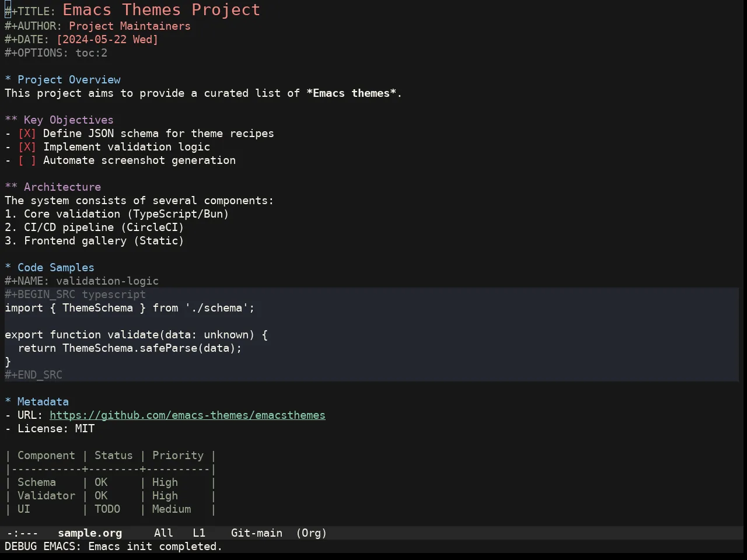Click the 'Priority' table column header
The width and height of the screenshot is (747, 560).
click(x=178, y=456)
